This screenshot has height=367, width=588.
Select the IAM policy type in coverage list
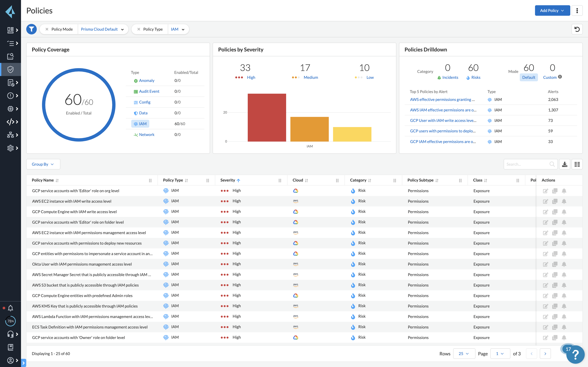[x=140, y=124]
